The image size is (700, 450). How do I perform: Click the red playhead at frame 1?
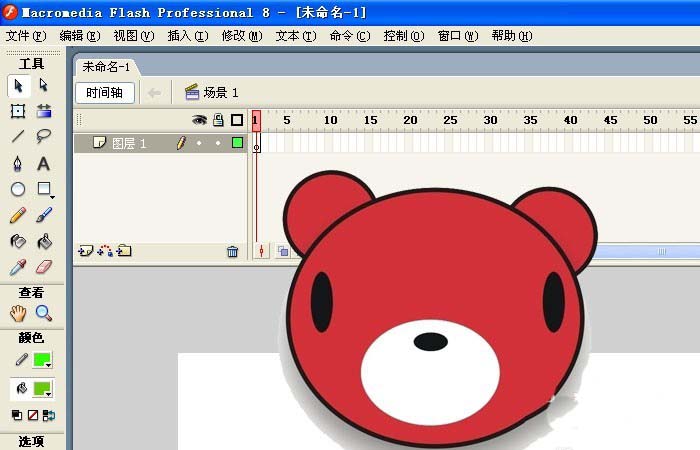click(256, 121)
